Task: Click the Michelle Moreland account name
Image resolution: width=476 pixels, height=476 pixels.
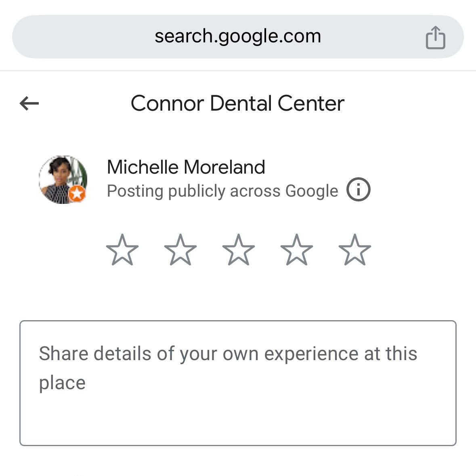Action: click(186, 167)
